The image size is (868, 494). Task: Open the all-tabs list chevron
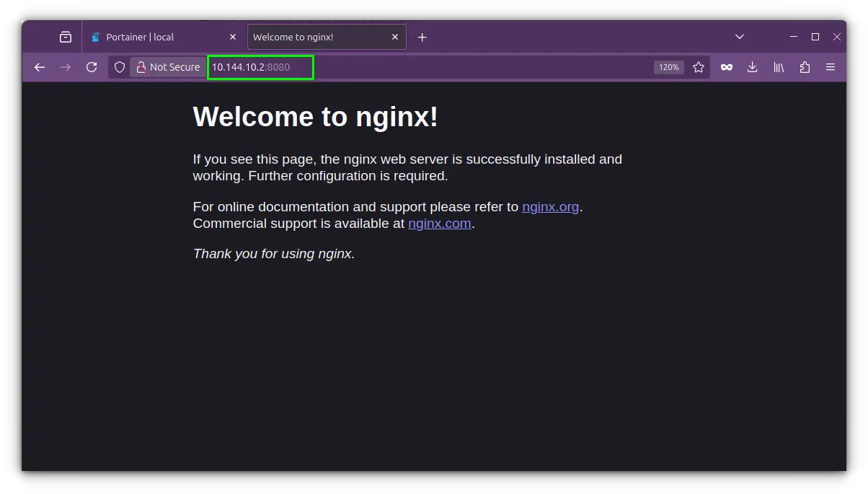point(740,37)
